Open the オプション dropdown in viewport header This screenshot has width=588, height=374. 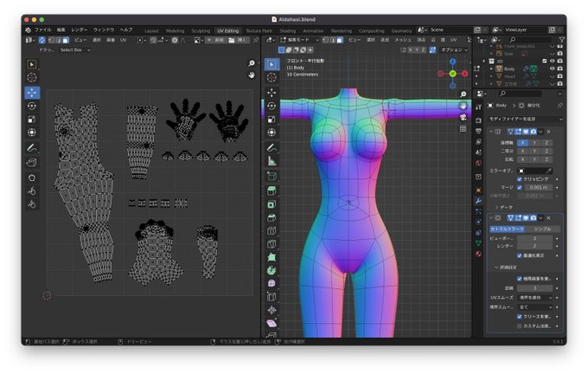pyautogui.click(x=455, y=49)
